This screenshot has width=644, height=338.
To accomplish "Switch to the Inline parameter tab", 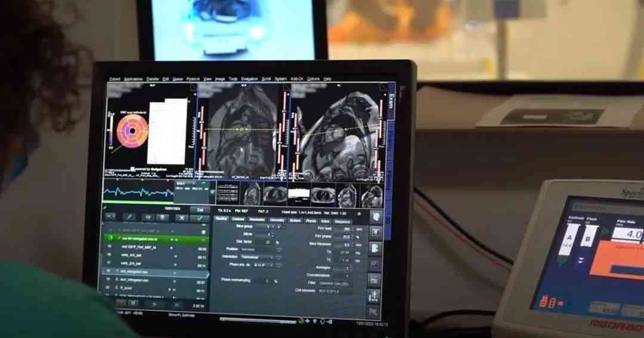I will coord(326,221).
